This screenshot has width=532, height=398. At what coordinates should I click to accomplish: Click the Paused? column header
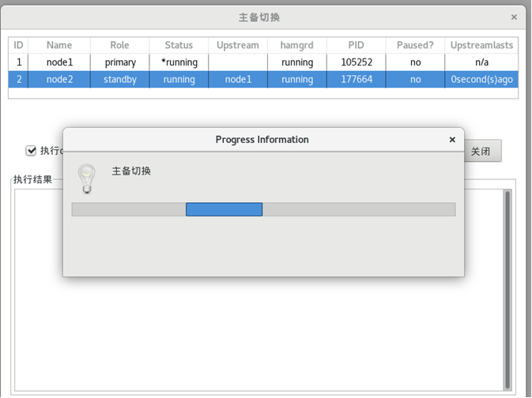tap(415, 45)
